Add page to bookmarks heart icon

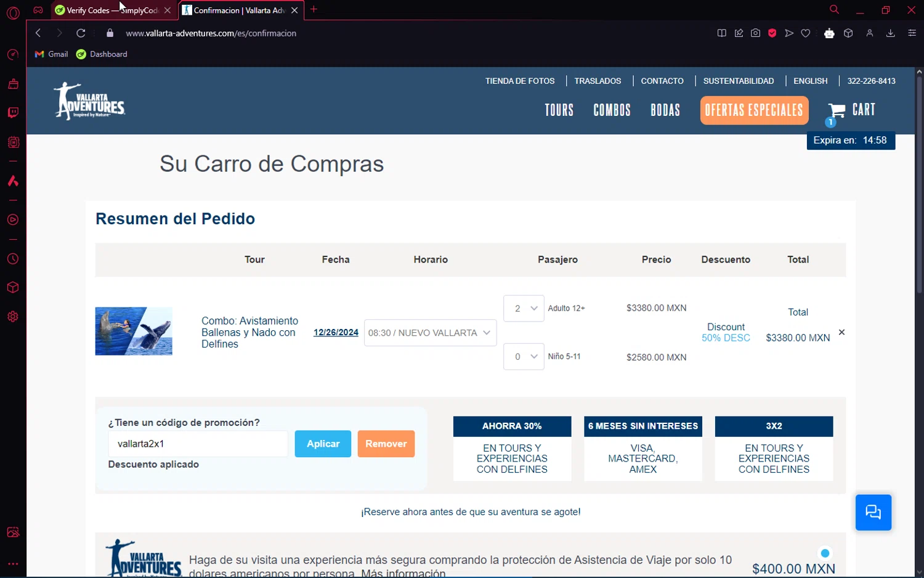(x=806, y=33)
